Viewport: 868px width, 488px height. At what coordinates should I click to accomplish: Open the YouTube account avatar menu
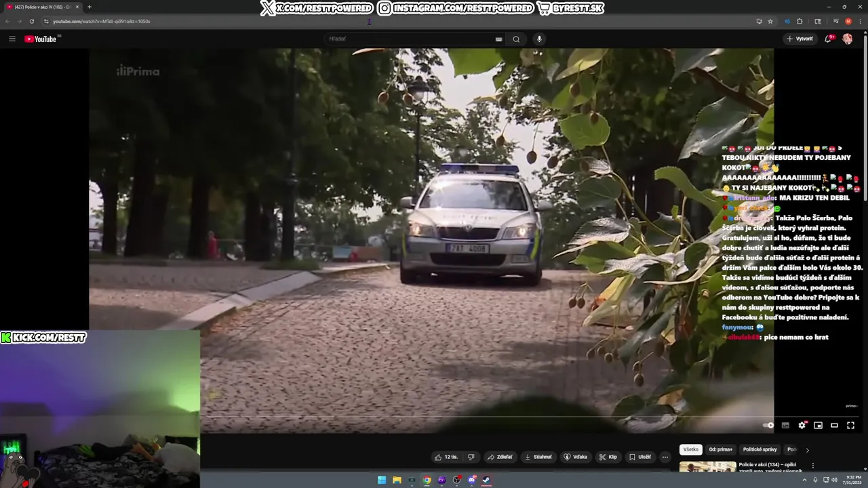[x=847, y=39]
